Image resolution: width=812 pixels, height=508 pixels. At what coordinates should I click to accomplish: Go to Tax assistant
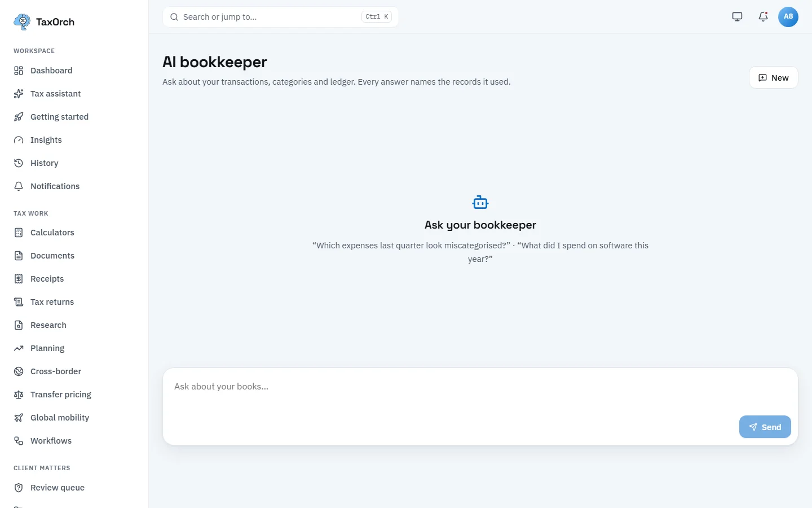click(74, 94)
